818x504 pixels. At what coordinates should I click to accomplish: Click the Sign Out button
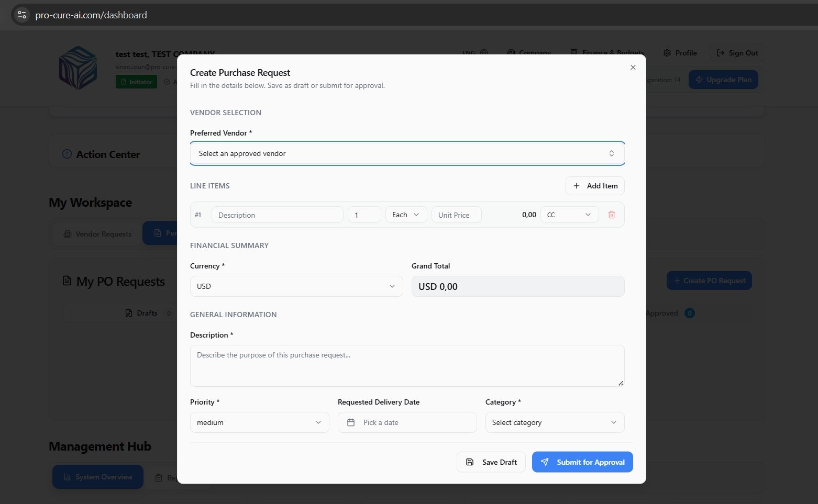[x=737, y=53]
